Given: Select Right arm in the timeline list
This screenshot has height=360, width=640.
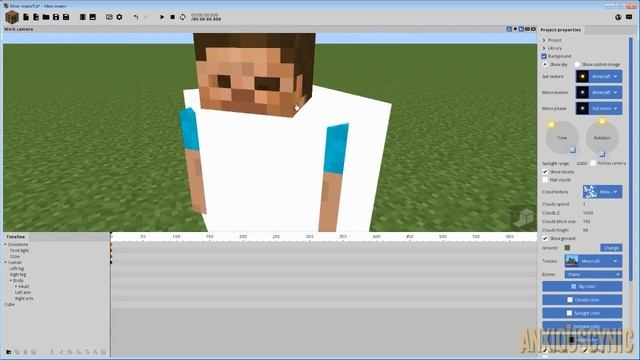Looking at the screenshot, I should coord(24,298).
